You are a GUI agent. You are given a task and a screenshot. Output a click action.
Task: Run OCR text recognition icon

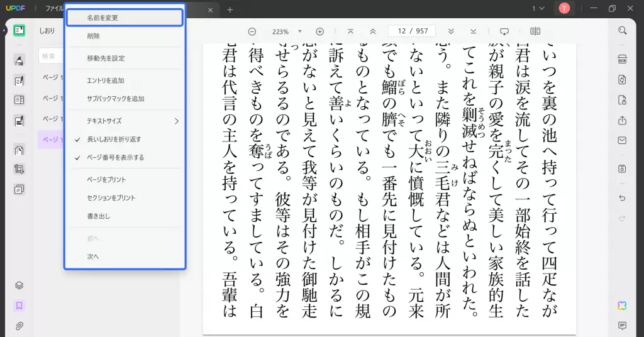coord(622,60)
